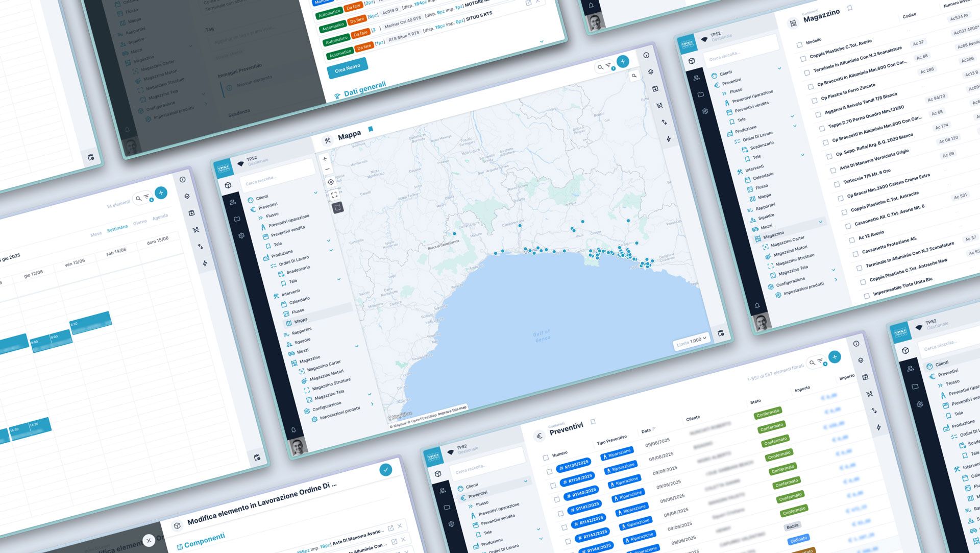Image resolution: width=980 pixels, height=553 pixels.
Task: Collapse Clienti chevron in Magazzino window sidebar
Action: click(x=779, y=68)
